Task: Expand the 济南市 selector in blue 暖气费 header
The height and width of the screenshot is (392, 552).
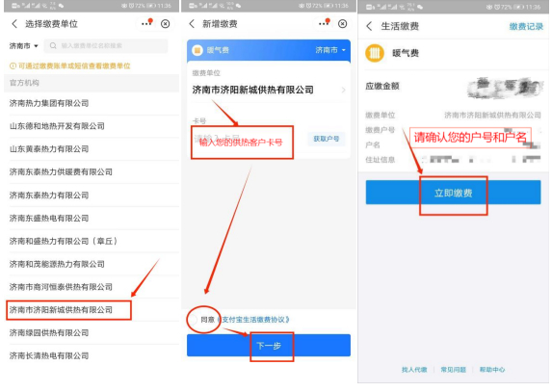Action: (330, 50)
